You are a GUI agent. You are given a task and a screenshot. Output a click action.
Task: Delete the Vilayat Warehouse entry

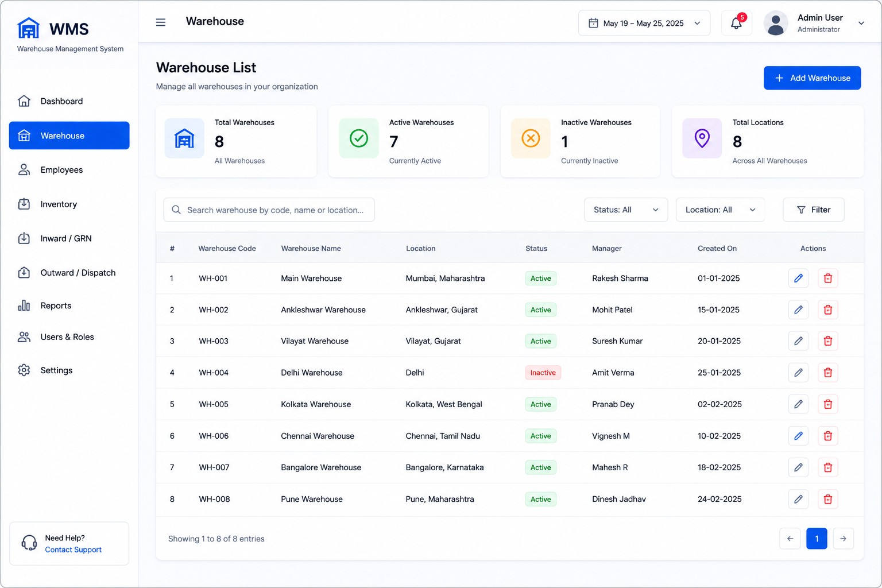tap(828, 341)
